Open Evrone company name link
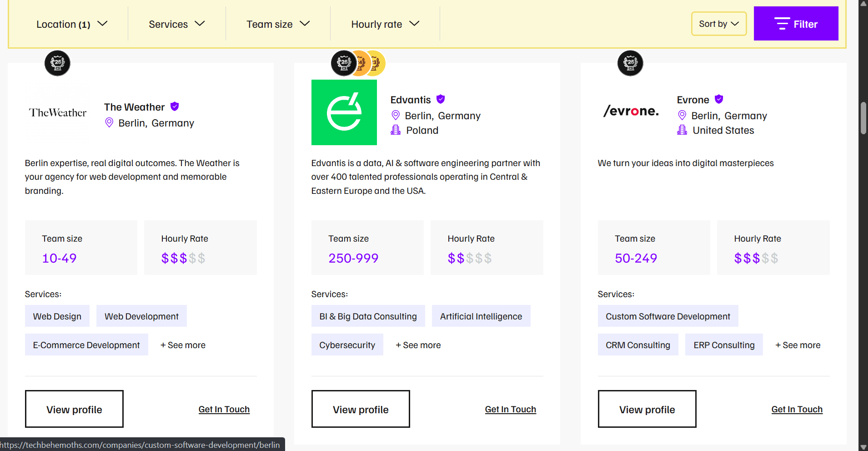868x451 pixels. click(693, 100)
